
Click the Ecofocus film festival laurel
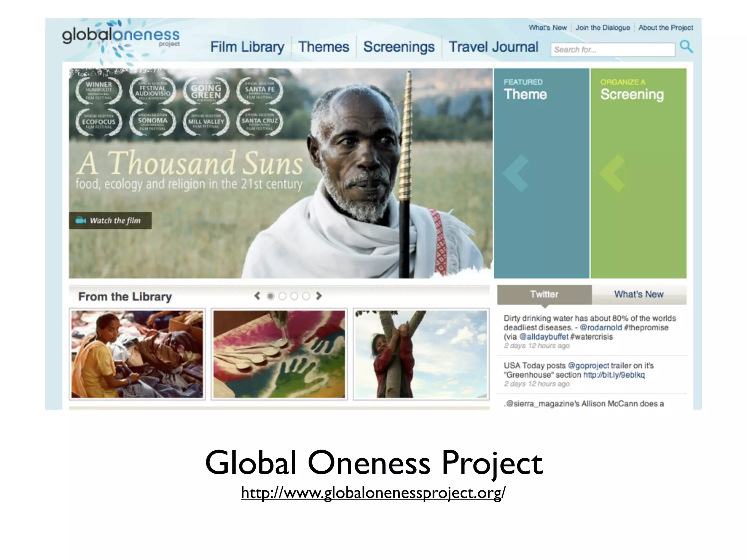[x=99, y=122]
